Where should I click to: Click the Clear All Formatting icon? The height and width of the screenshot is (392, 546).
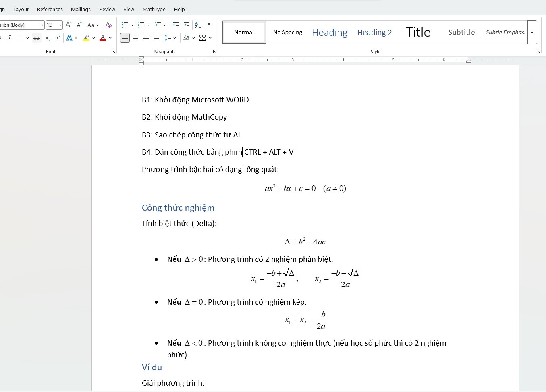coord(108,25)
